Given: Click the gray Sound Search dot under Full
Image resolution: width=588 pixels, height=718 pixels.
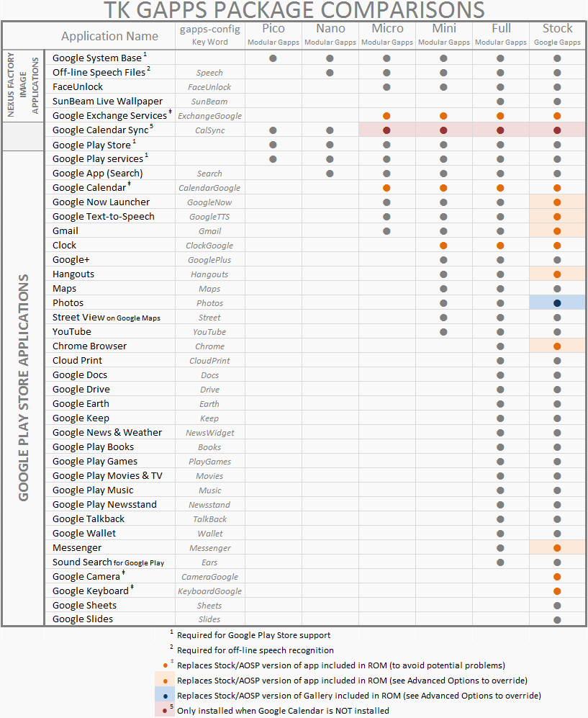Looking at the screenshot, I should pyautogui.click(x=500, y=562).
